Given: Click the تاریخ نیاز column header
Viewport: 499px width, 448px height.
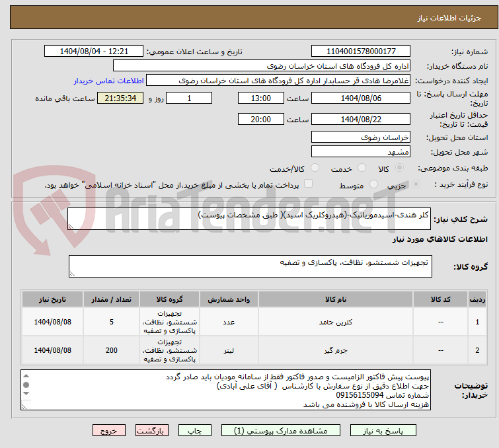Looking at the screenshot, I should [x=52, y=299].
